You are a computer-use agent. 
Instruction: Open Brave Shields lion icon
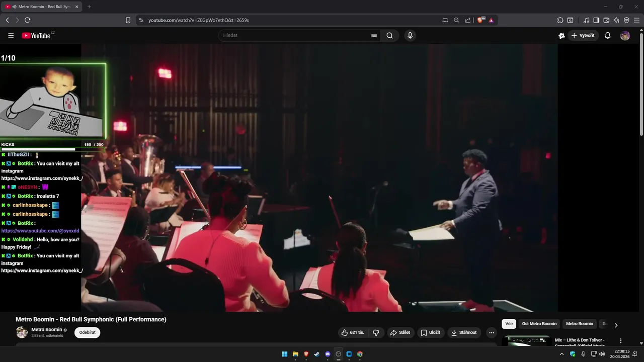point(480,20)
